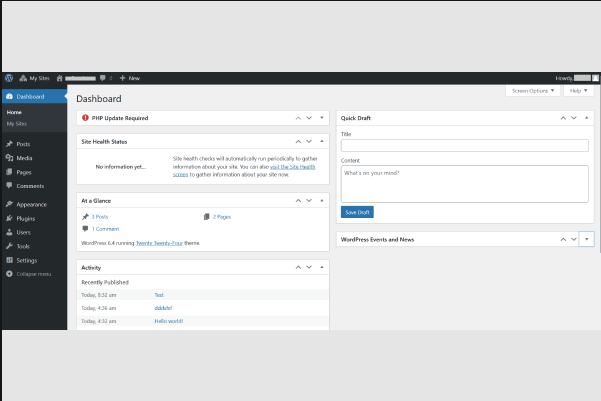Open the post published at 4:36 am
The image size is (601, 401).
click(x=163, y=308)
